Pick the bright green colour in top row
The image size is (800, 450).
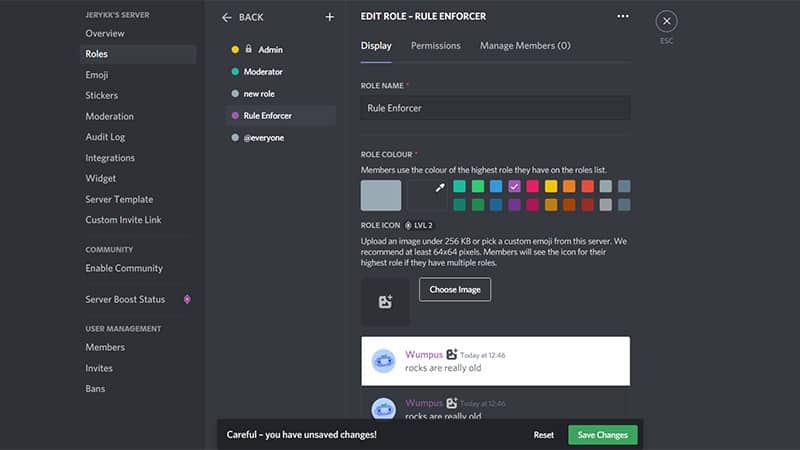(x=478, y=186)
